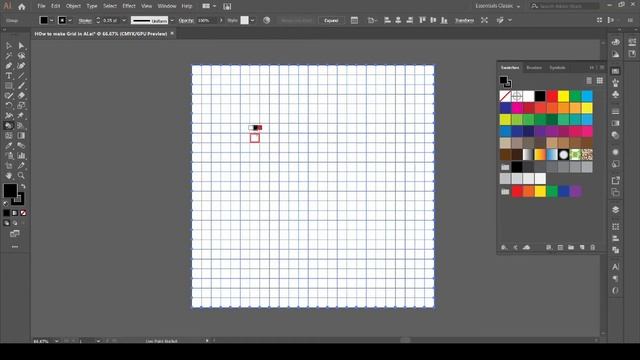The image size is (640, 360).
Task: Click the Expand button
Action: (x=331, y=20)
